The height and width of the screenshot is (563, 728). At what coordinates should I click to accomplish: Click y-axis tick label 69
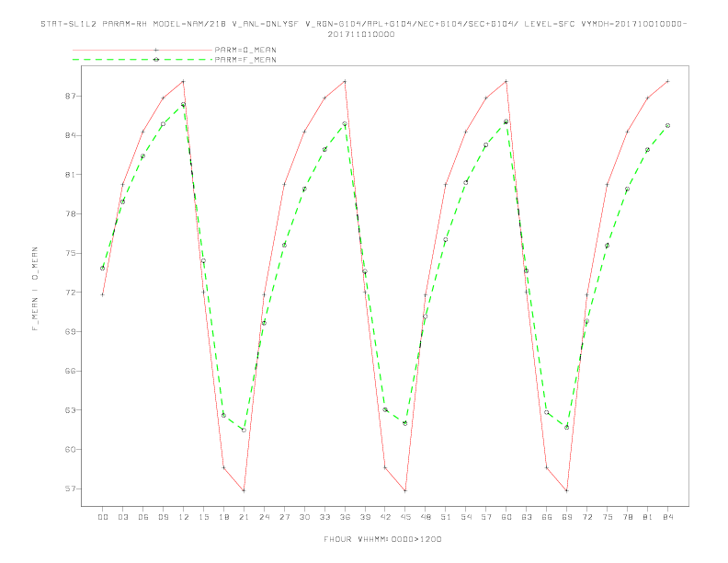[70, 332]
